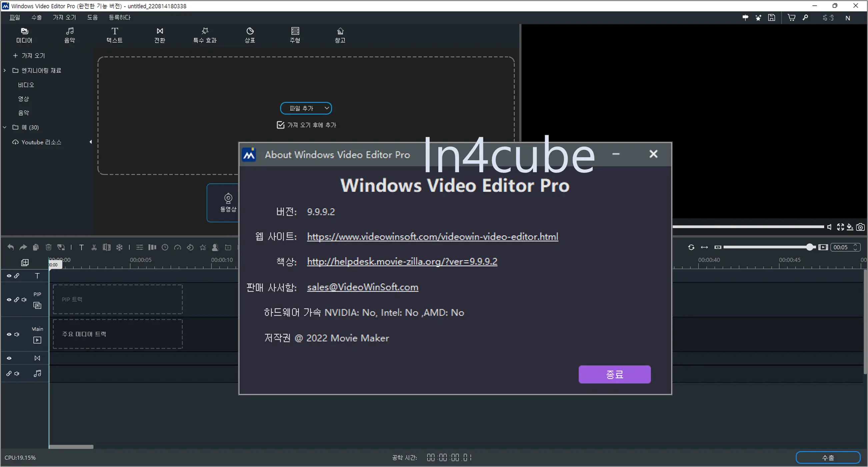Click the refresh loop icon near zoom slider

point(691,247)
